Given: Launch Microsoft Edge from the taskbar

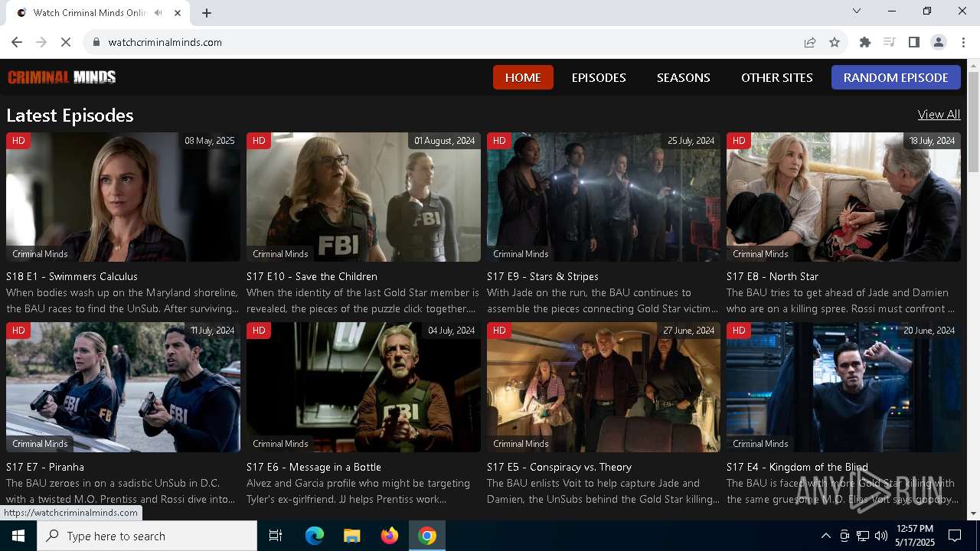Looking at the screenshot, I should pos(315,536).
